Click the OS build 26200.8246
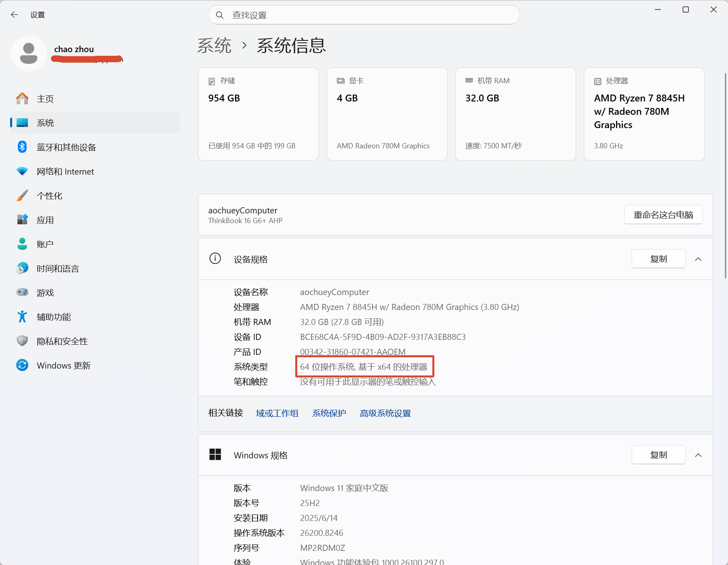Viewport: 728px width, 565px height. (322, 533)
